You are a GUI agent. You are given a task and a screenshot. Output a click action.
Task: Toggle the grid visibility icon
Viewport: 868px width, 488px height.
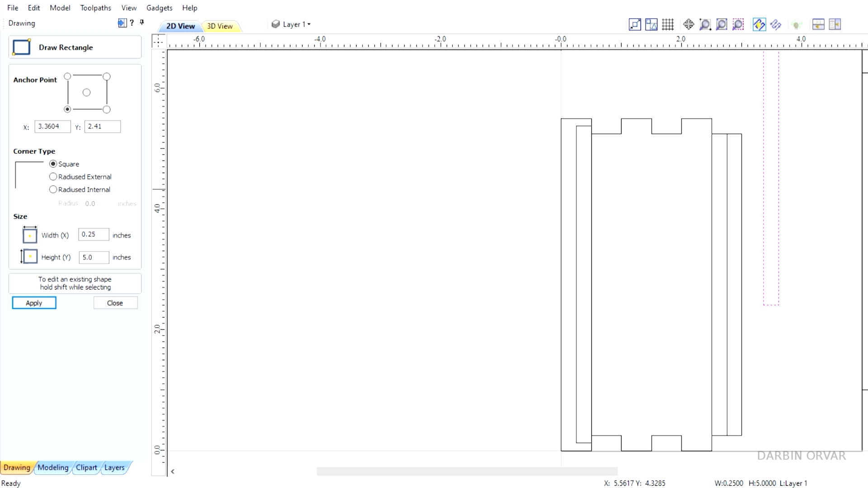tap(668, 24)
